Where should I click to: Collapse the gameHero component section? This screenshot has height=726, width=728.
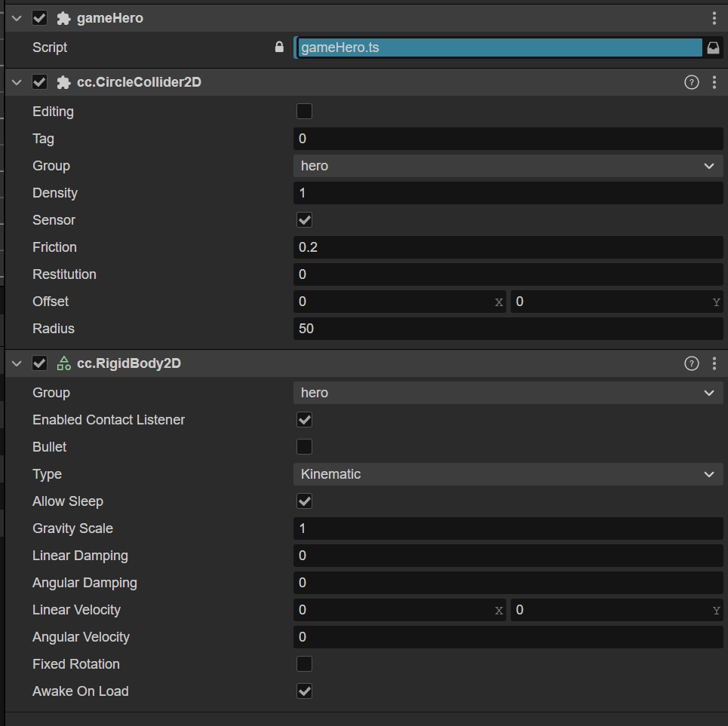pos(17,18)
